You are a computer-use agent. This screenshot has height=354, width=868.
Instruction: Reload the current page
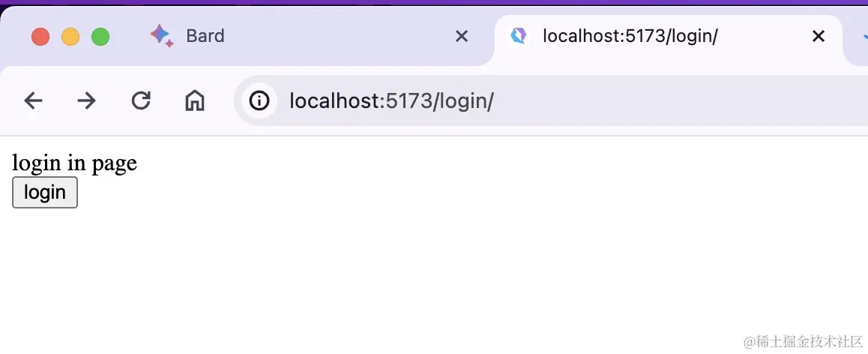click(x=141, y=100)
